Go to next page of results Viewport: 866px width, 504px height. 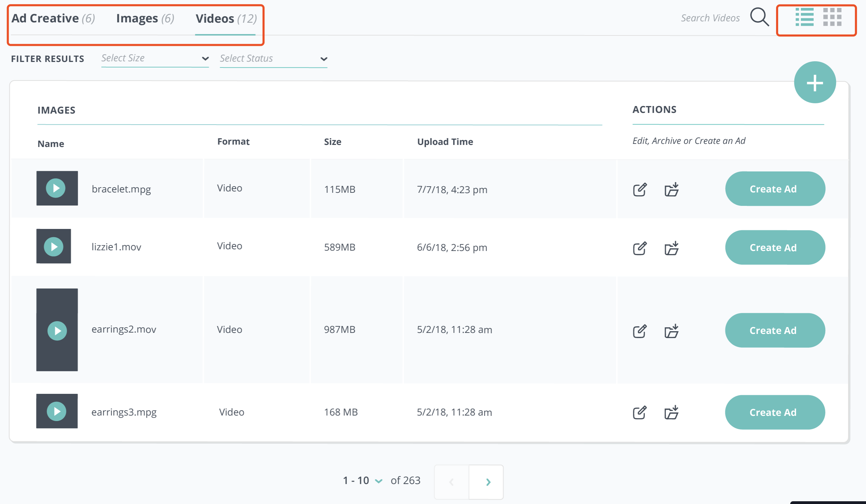pyautogui.click(x=487, y=482)
